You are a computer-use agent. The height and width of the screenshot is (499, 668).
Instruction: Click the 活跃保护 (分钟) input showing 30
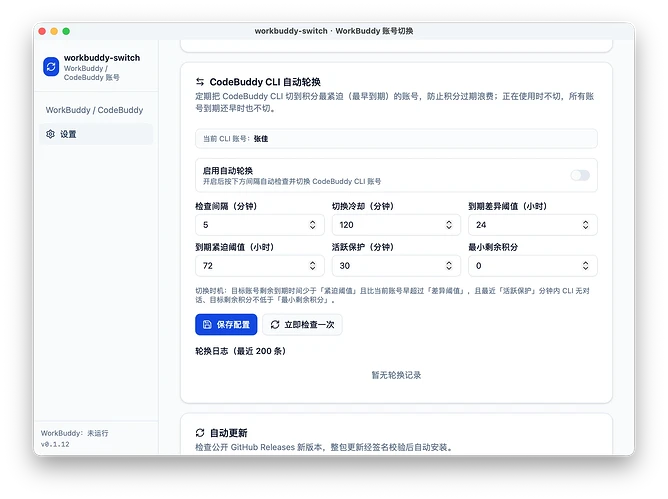tap(396, 266)
